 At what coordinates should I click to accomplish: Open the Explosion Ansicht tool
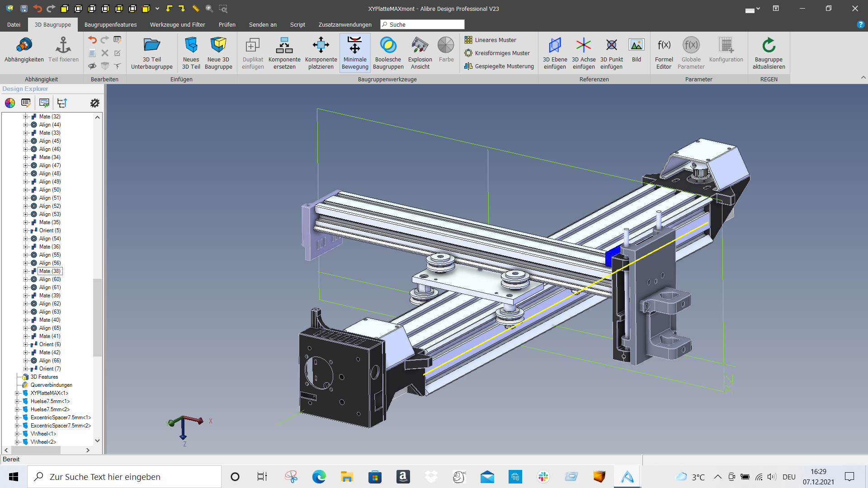coord(420,53)
